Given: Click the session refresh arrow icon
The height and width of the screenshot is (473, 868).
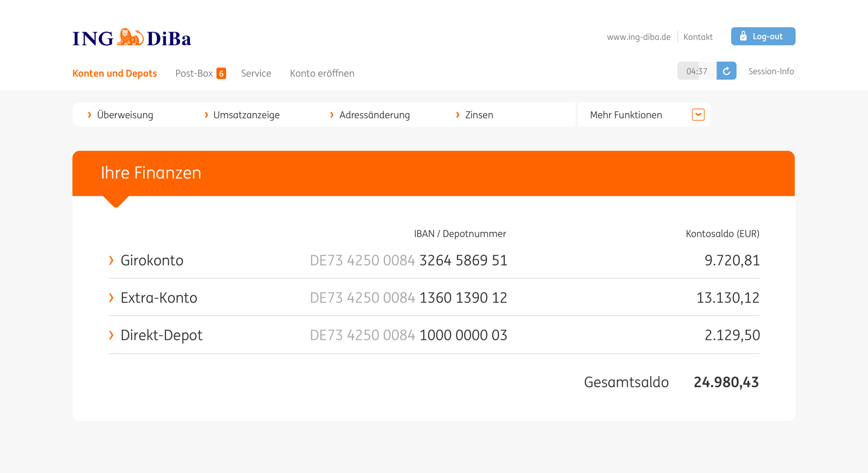Looking at the screenshot, I should [726, 71].
